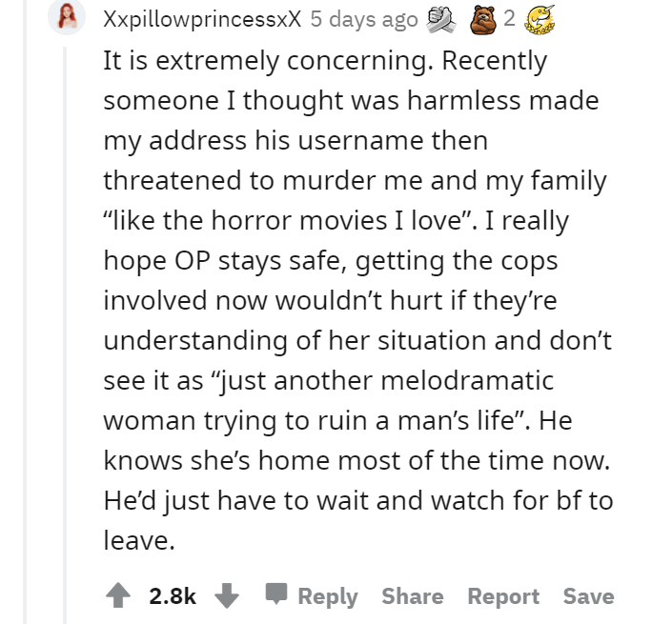Click the Reply text button
The image size is (672, 624).
[328, 596]
